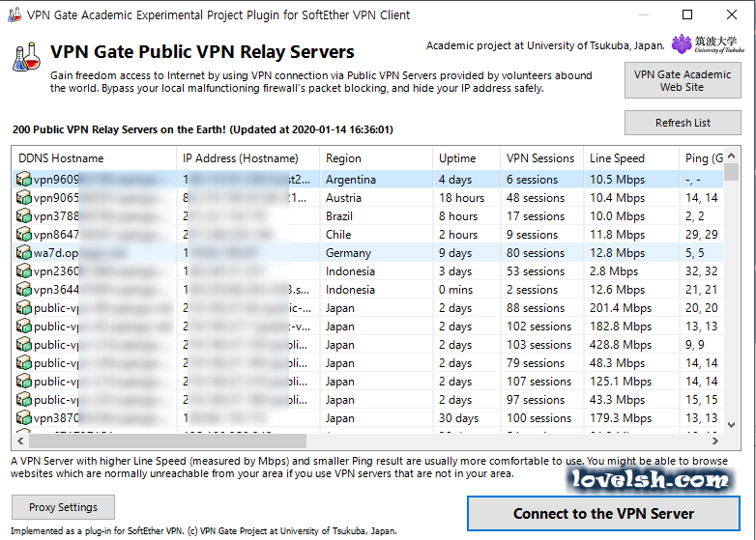The image size is (756, 540).
Task: Click server icon of vpn3644 row
Action: coord(24,289)
